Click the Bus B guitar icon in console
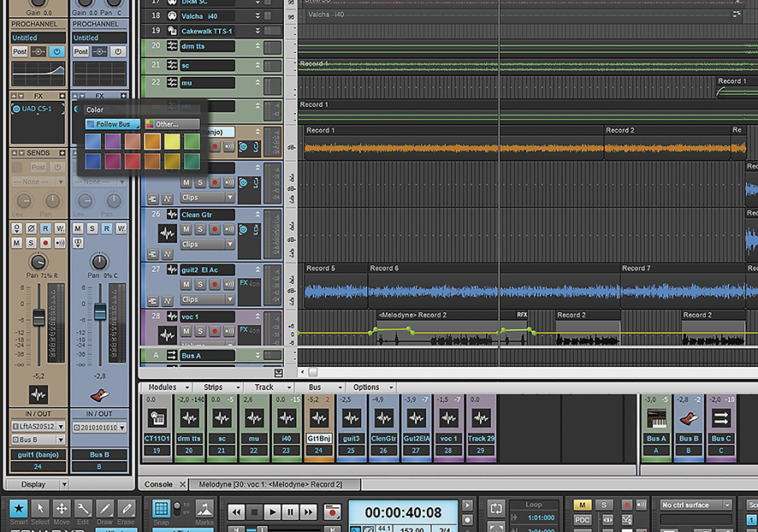 [x=689, y=418]
